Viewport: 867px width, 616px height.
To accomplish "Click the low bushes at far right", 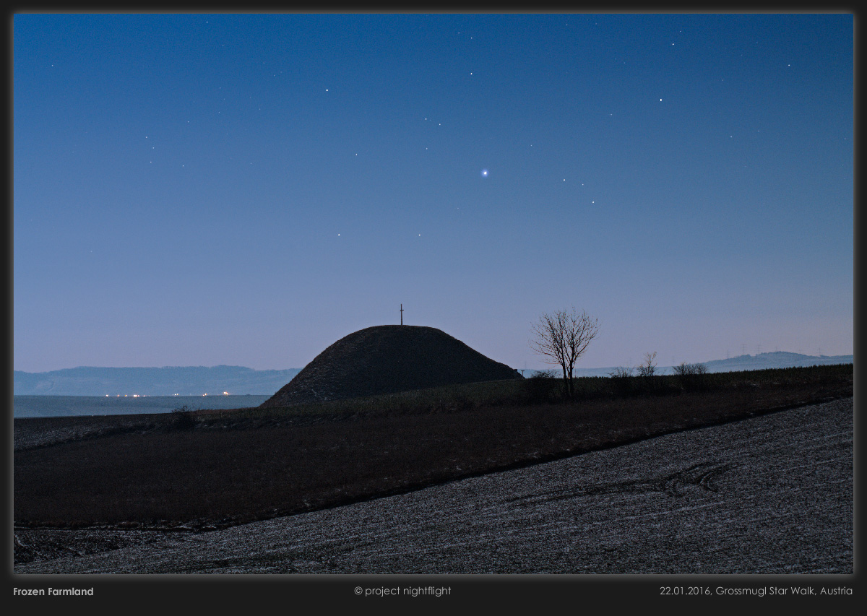I will point(690,370).
